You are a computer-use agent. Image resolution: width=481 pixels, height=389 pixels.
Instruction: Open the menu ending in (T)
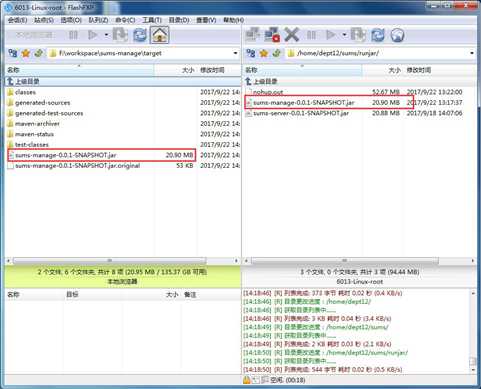[152, 20]
